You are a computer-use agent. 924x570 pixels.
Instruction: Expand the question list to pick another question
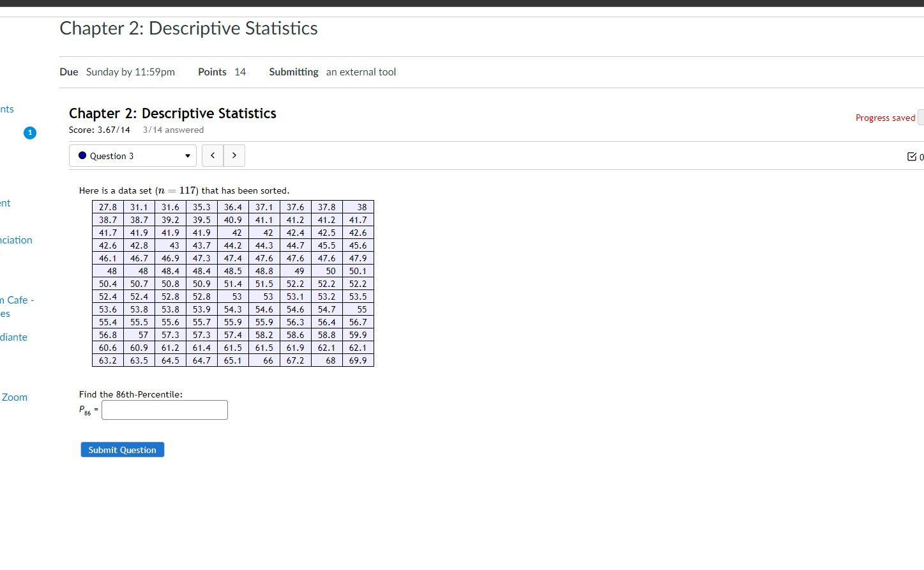coord(132,155)
